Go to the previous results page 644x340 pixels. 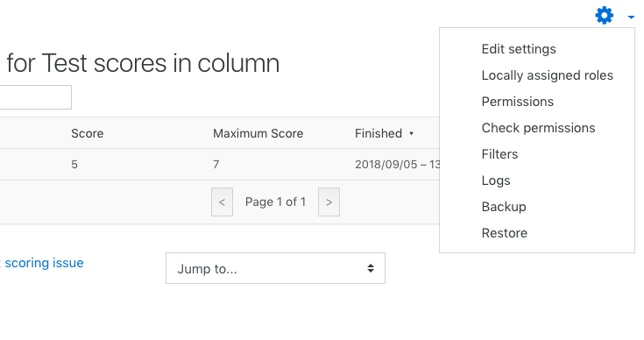pos(222,202)
